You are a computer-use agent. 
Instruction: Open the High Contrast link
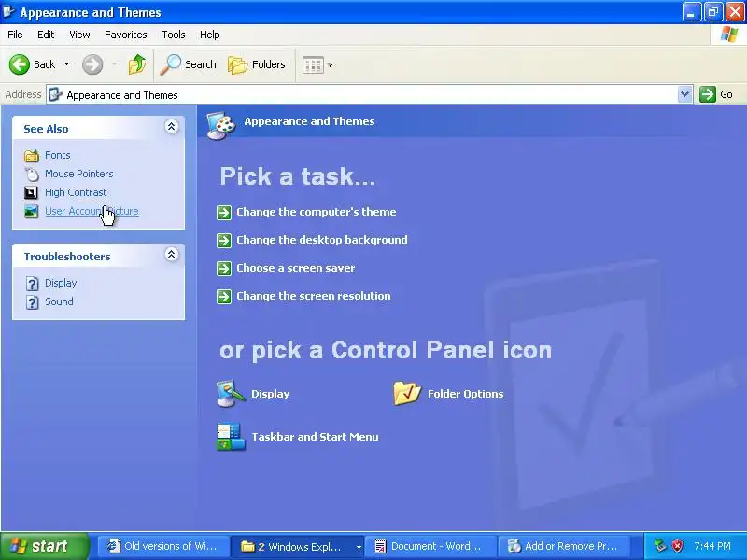point(76,192)
